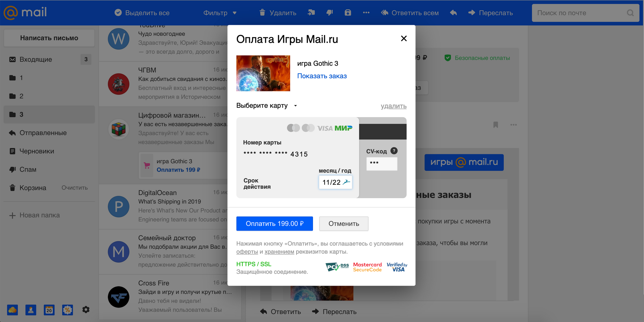Click the Cross Fire avatar
The image size is (644, 322).
click(118, 297)
